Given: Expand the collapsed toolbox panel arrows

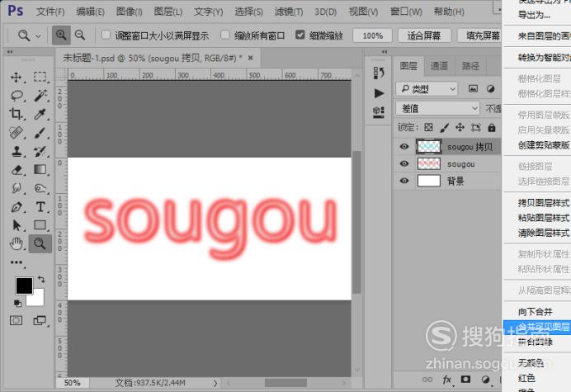Looking at the screenshot, I should [10, 52].
